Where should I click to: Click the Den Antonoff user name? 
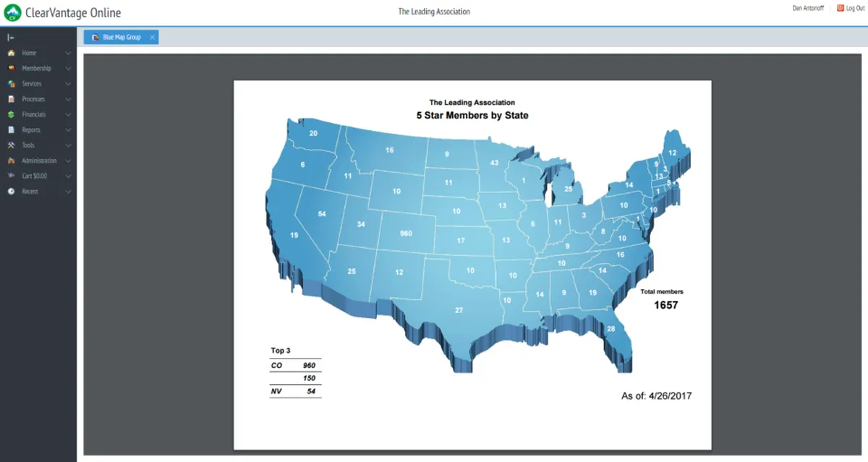pyautogui.click(x=808, y=8)
